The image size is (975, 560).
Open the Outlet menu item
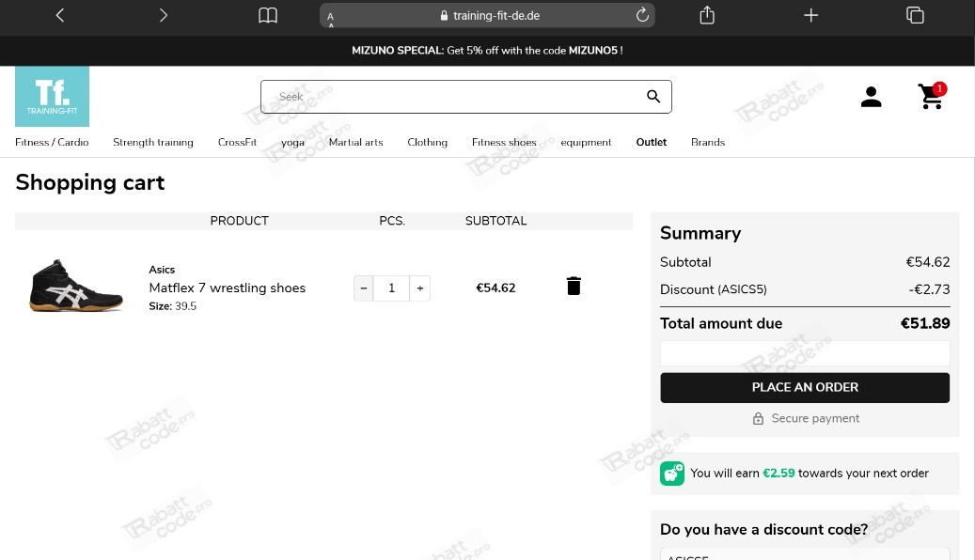(x=651, y=142)
